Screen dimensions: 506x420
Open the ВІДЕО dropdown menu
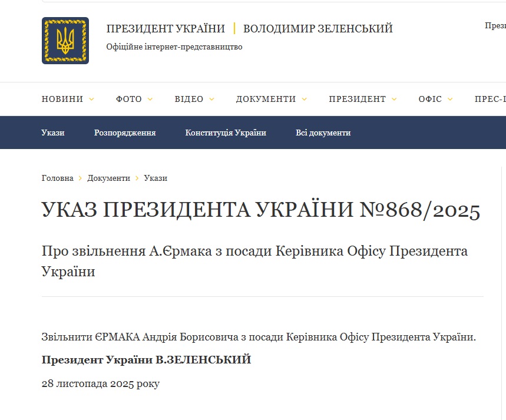[194, 99]
